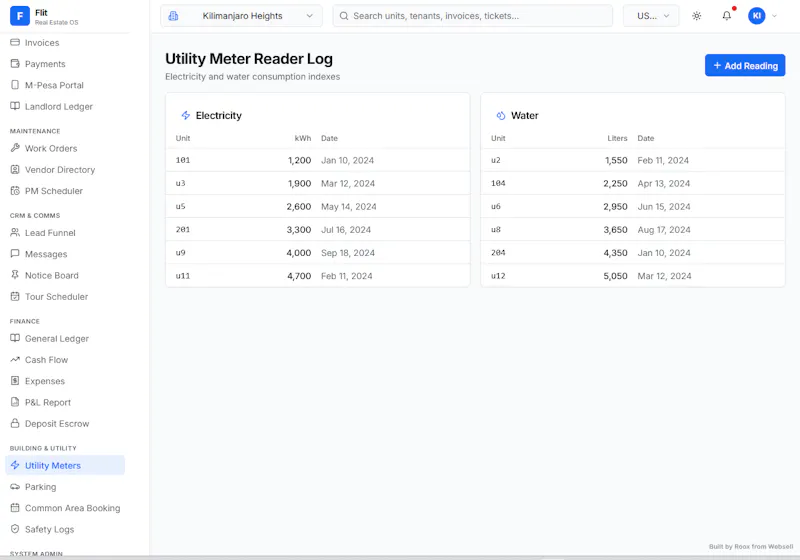Click the Payments sidebar icon
800x560 pixels.
[x=15, y=64]
